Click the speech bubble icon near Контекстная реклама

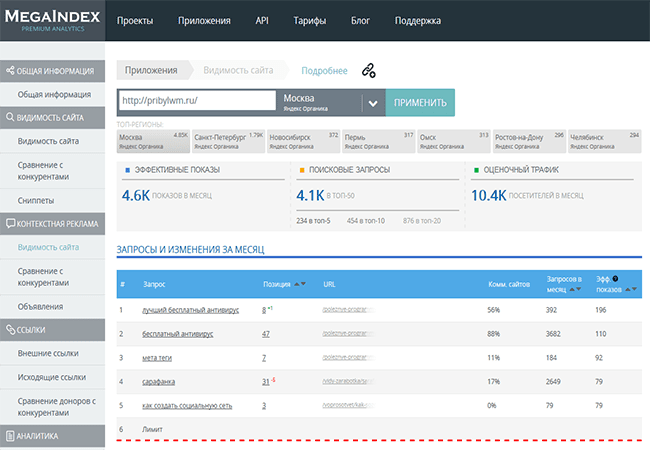[10, 223]
